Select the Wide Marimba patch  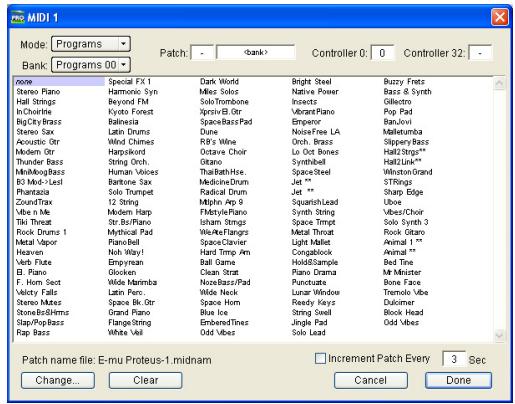pyautogui.click(x=132, y=282)
